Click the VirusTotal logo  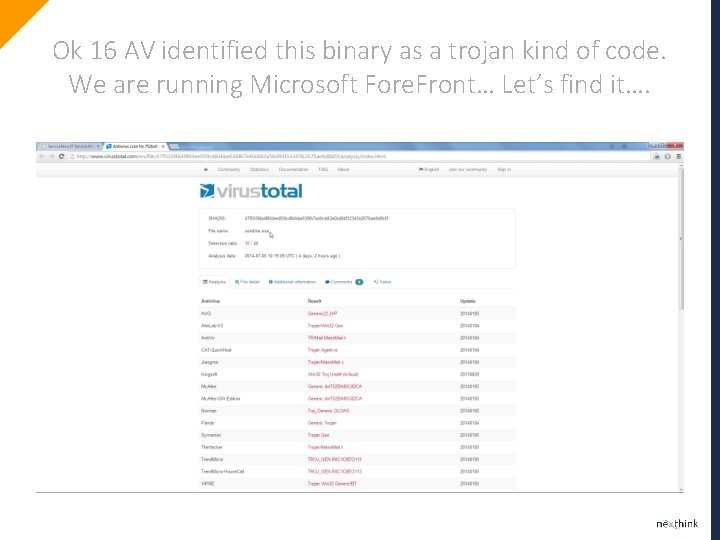coord(251,191)
